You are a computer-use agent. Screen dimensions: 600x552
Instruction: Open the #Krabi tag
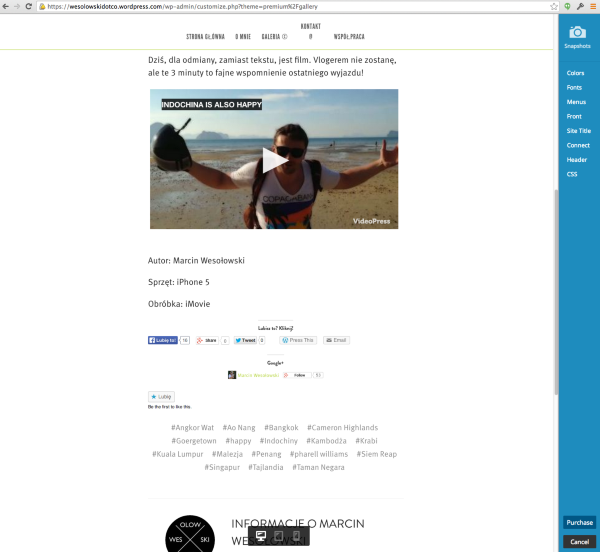366,441
